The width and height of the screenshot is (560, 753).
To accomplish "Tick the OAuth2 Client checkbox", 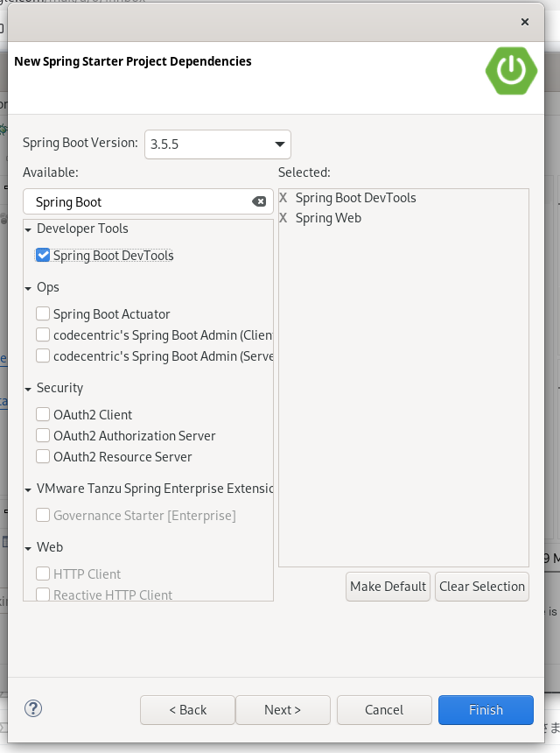I will (43, 414).
